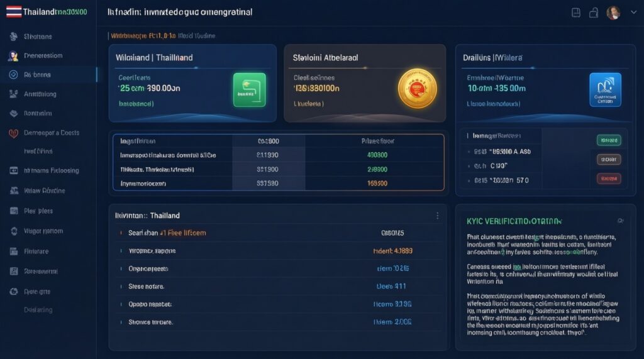Click the Priaee fiber column header

tap(378, 141)
